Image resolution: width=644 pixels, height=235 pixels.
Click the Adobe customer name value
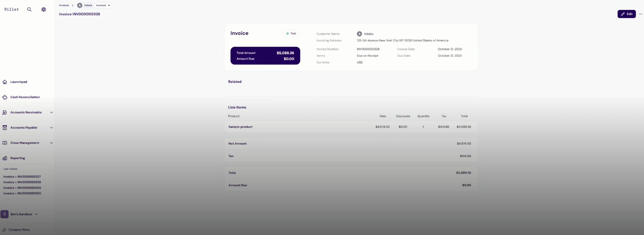(368, 34)
